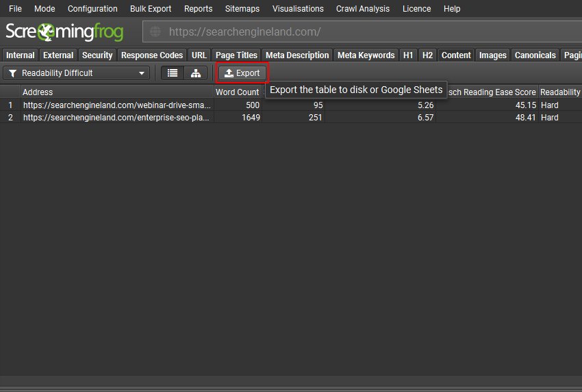Switch to the Content tab
The width and height of the screenshot is (582, 392).
(x=456, y=55)
